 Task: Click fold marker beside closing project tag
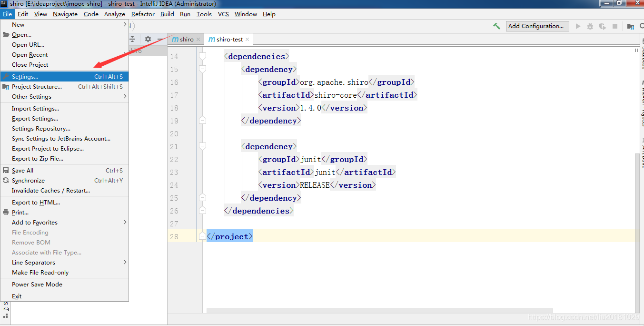[x=202, y=236]
